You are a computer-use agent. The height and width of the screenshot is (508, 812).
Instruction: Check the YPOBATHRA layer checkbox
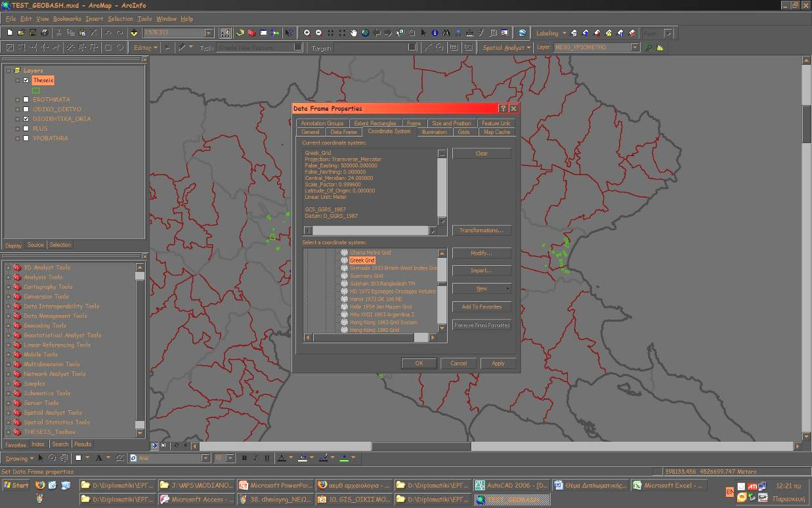point(26,138)
